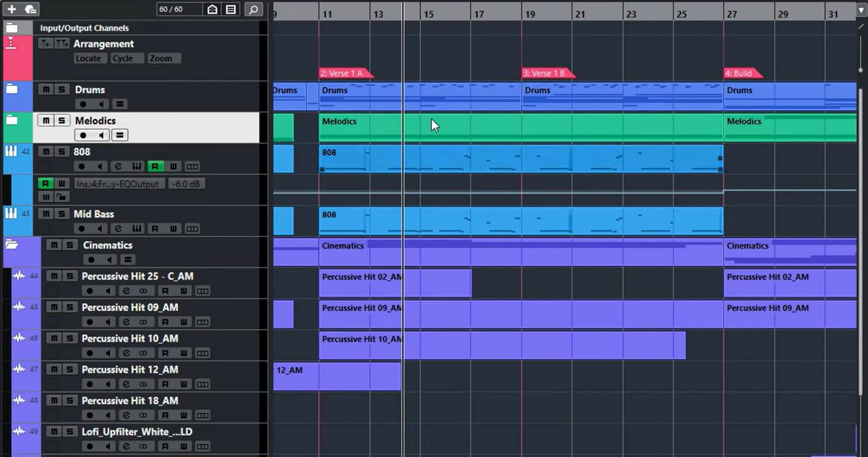Image resolution: width=868 pixels, height=457 pixels.
Task: Open channel settings for the 808 track
Action: click(x=120, y=166)
